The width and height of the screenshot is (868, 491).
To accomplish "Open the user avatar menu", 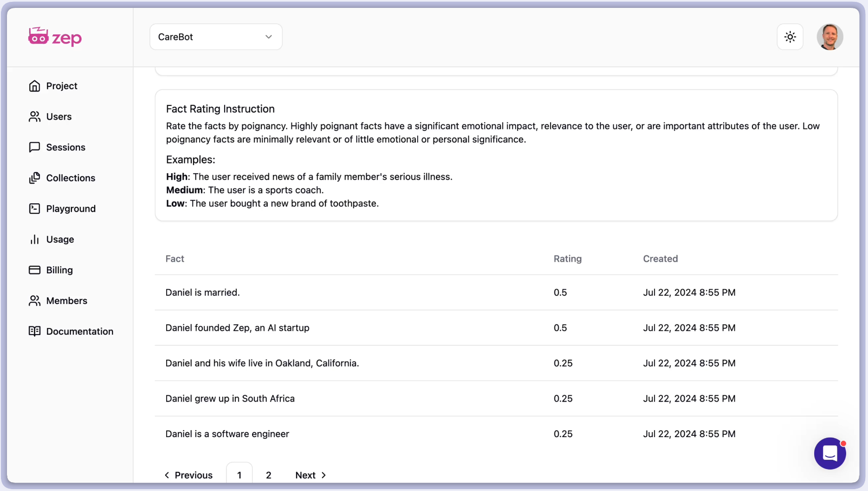I will 830,37.
